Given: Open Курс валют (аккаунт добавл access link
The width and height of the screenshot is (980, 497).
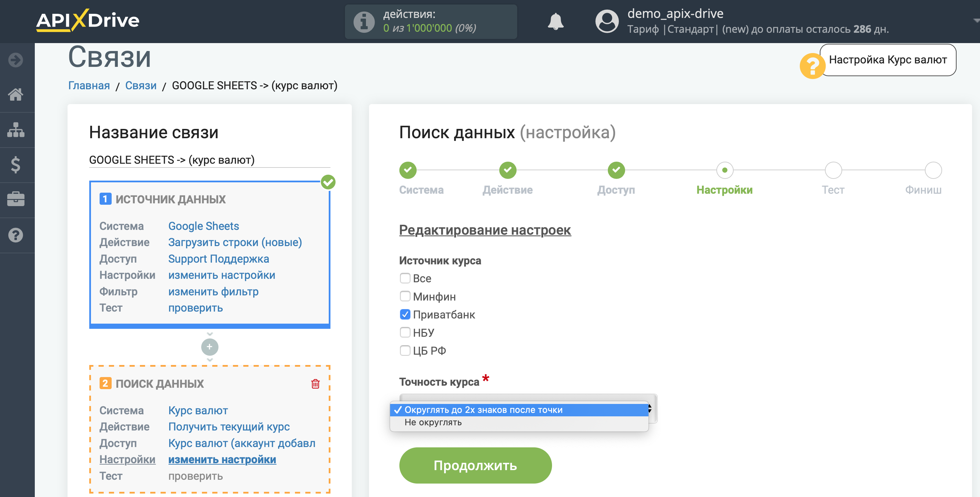Looking at the screenshot, I should 242,443.
